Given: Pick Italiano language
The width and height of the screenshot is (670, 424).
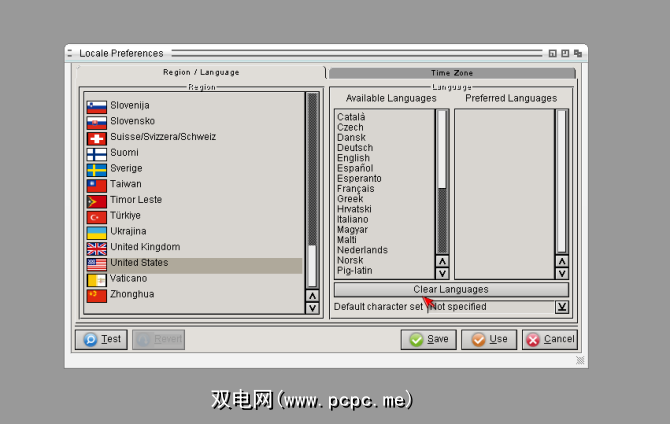Looking at the screenshot, I should click(353, 220).
